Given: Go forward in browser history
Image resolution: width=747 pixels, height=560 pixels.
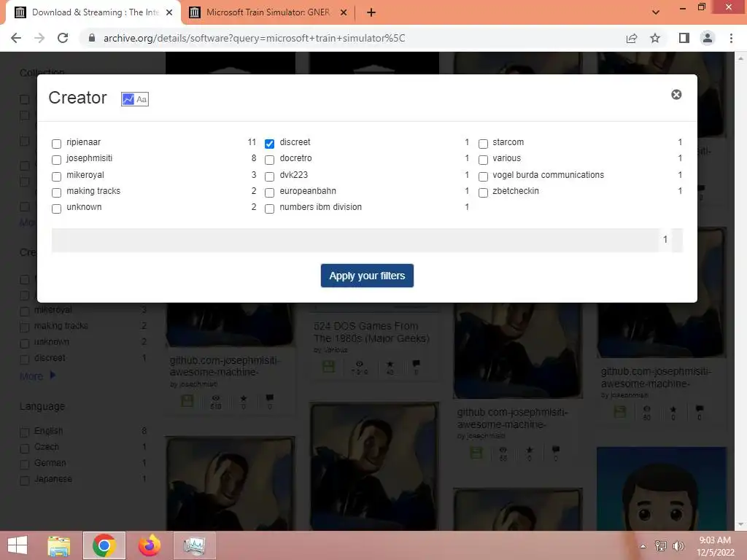Looking at the screenshot, I should 39,38.
